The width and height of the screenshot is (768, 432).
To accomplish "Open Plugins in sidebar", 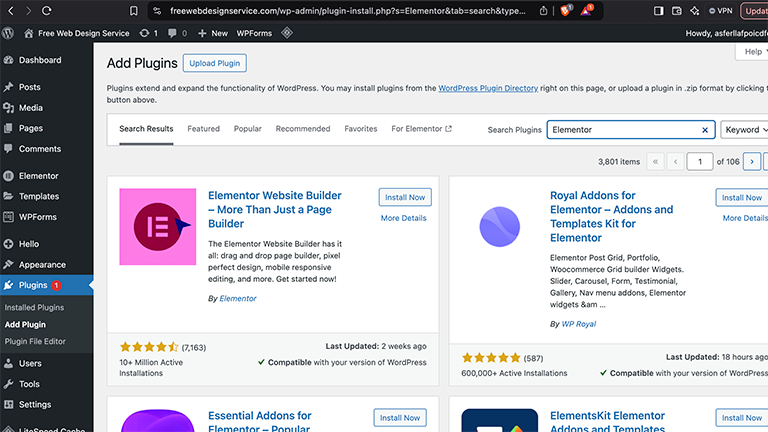I will pyautogui.click(x=47, y=285).
